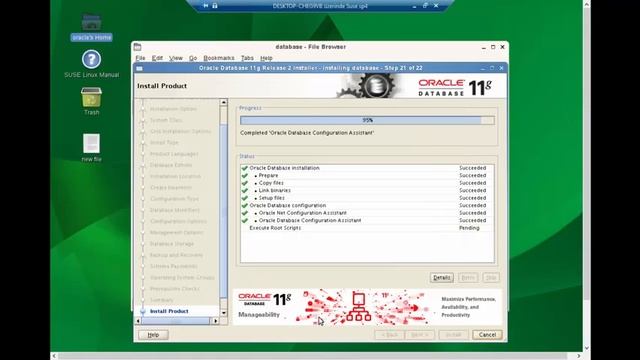Open the Tabs menu in File Browser

(247, 58)
